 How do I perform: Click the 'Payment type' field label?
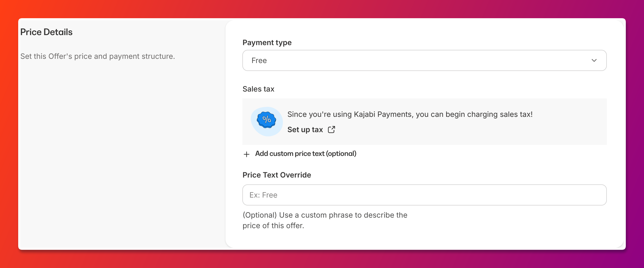tap(267, 42)
